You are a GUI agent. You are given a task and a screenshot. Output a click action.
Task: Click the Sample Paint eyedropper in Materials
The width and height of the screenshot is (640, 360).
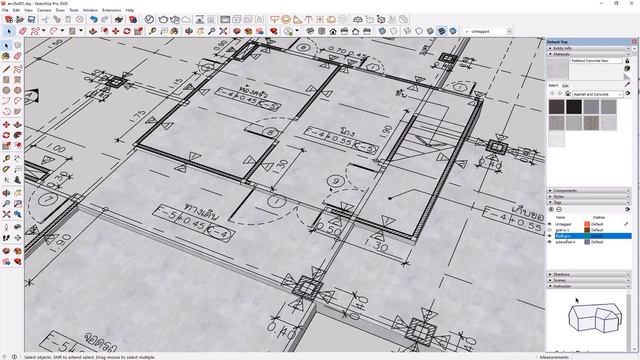click(627, 84)
